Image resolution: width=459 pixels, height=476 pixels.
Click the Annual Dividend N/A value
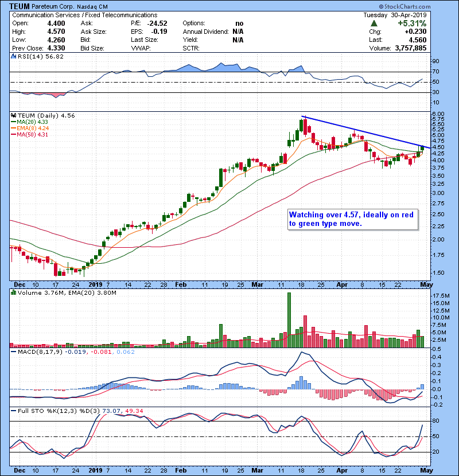tap(238, 32)
